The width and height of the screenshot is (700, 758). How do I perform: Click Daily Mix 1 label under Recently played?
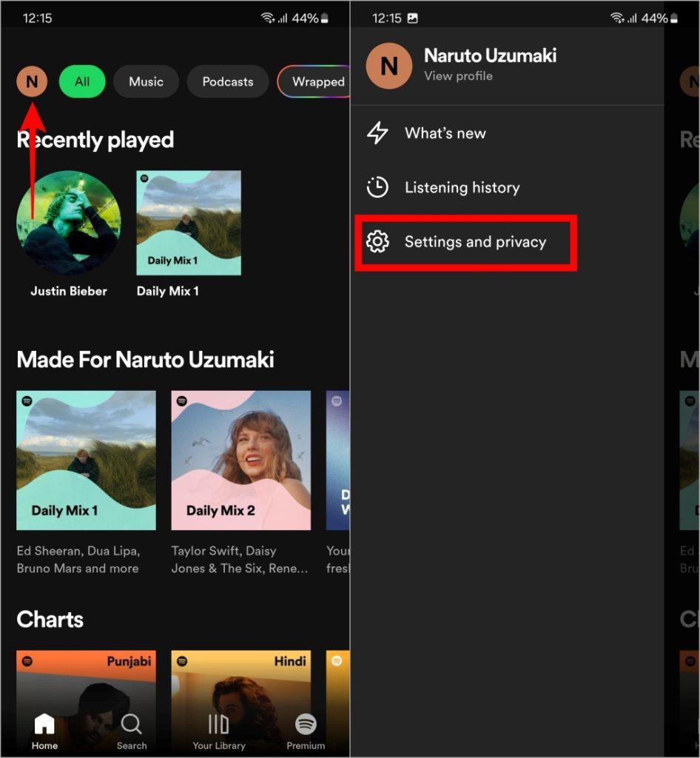168,291
